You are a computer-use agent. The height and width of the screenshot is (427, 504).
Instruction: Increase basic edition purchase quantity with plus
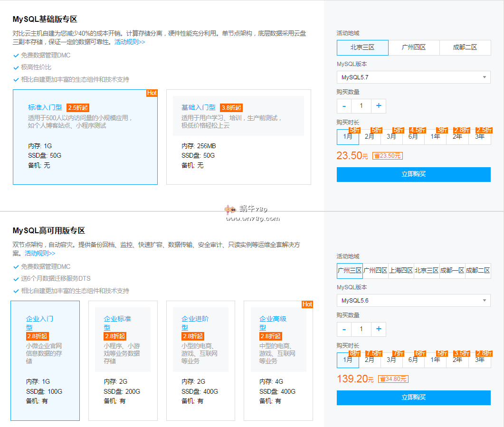(x=379, y=106)
